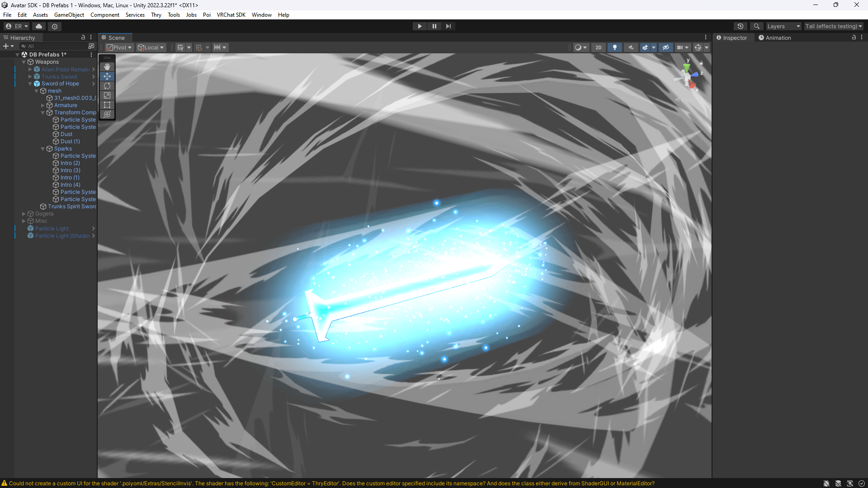868x488 pixels.
Task: Pause the editor playback
Action: [x=434, y=26]
